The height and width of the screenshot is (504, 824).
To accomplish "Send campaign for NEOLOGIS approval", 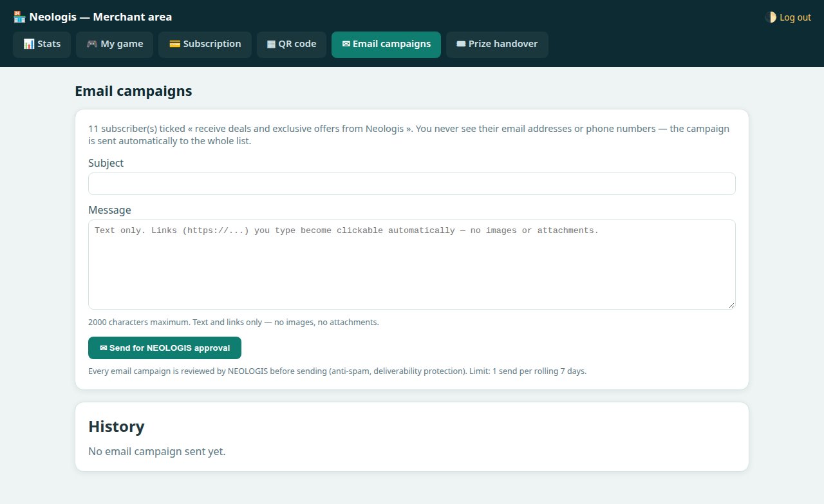I will (165, 348).
